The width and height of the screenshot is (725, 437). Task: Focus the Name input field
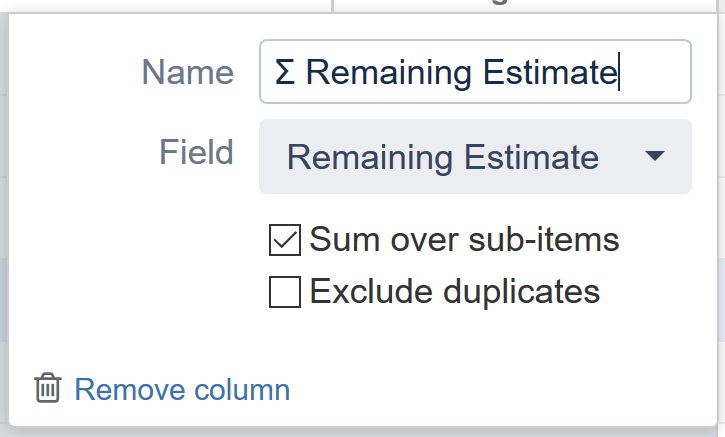pos(475,72)
